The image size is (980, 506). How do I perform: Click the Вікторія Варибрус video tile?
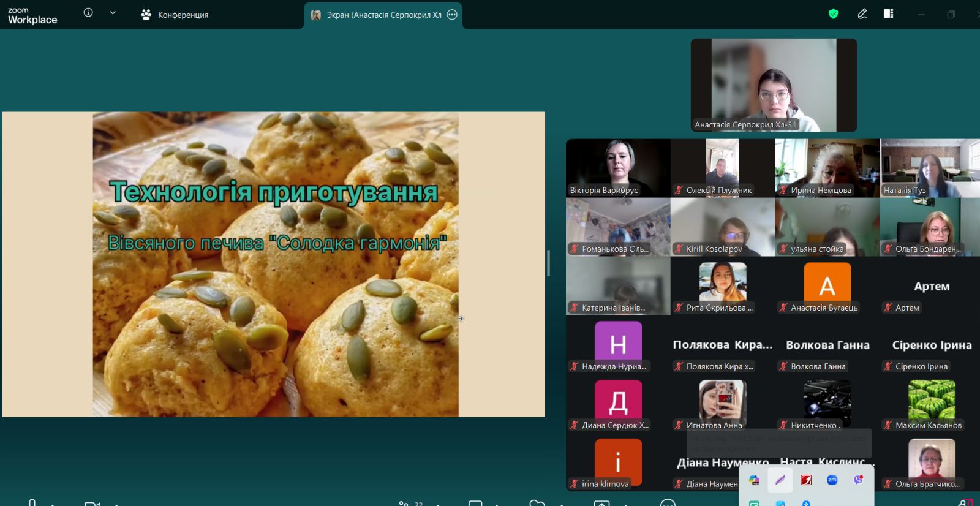(618, 167)
